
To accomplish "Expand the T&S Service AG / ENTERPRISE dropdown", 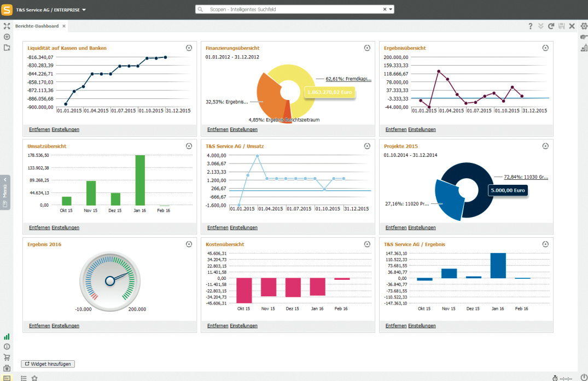I will click(x=84, y=10).
